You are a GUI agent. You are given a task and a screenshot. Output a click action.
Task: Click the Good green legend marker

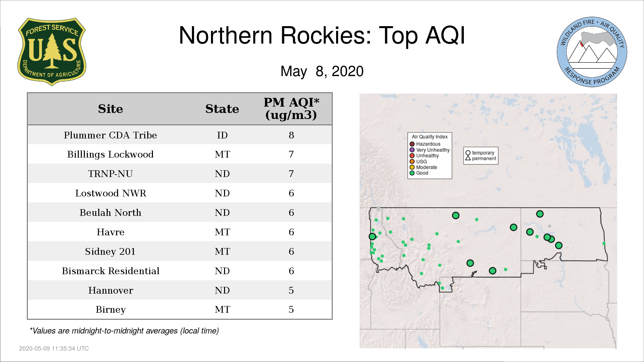412,173
